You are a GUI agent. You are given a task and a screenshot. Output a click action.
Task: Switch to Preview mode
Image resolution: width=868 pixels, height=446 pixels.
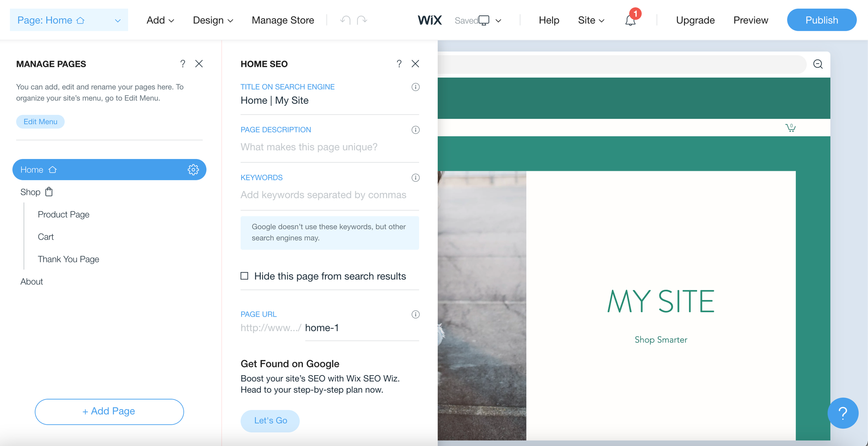(x=751, y=20)
